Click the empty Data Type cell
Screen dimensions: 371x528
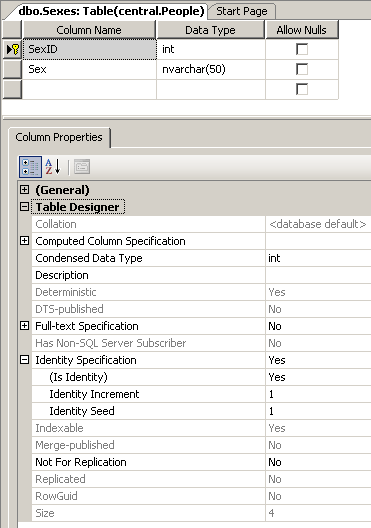(x=211, y=89)
